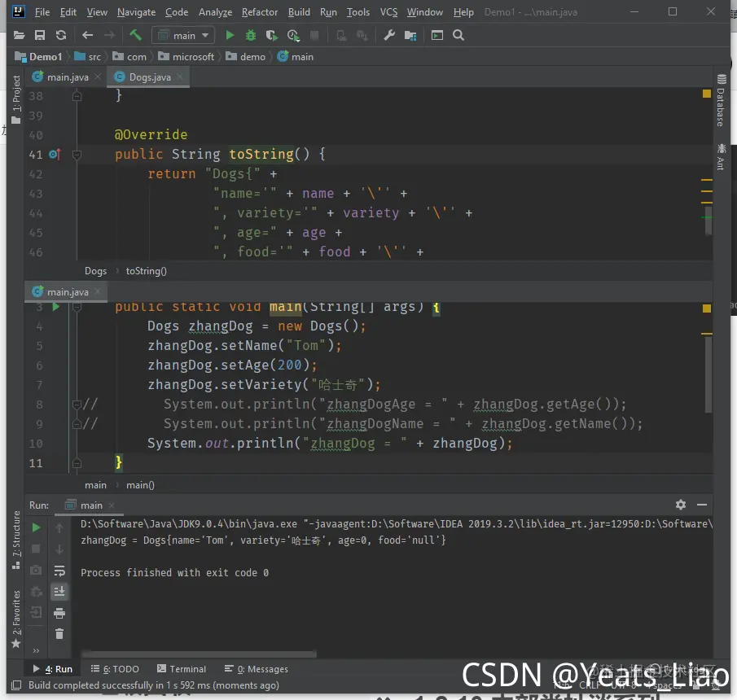Click the fold end marker on line 38
Screen dimensions: 737x700
77,96
